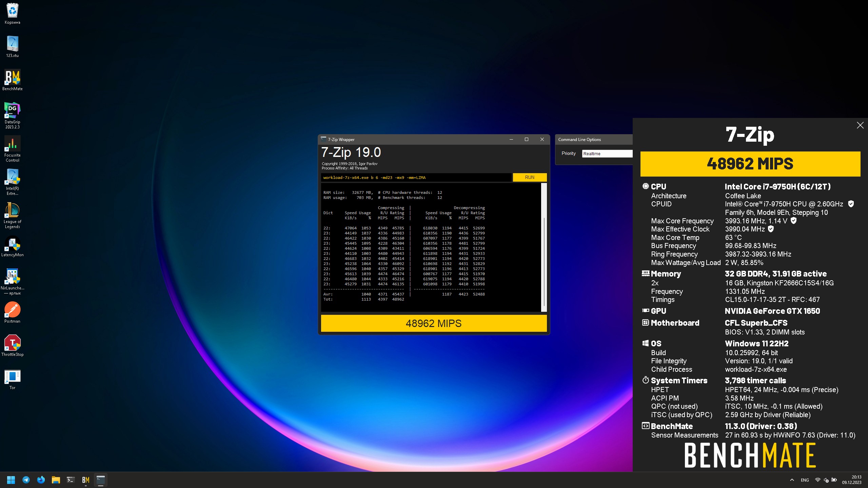Open the Firefox-style browser in taskbar
Image resolution: width=868 pixels, height=488 pixels.
(x=41, y=480)
